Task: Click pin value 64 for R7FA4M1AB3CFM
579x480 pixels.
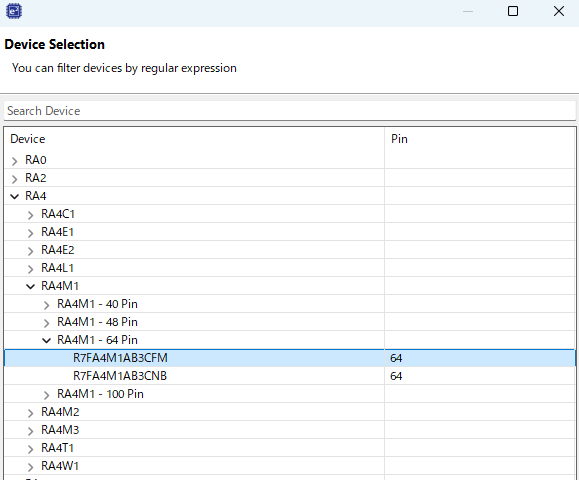Action: pyautogui.click(x=396, y=358)
